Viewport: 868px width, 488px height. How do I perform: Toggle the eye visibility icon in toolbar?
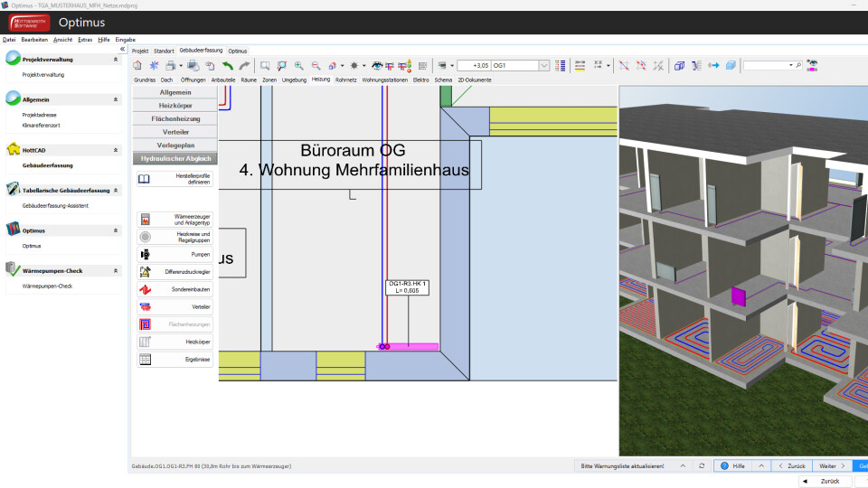pyautogui.click(x=378, y=66)
